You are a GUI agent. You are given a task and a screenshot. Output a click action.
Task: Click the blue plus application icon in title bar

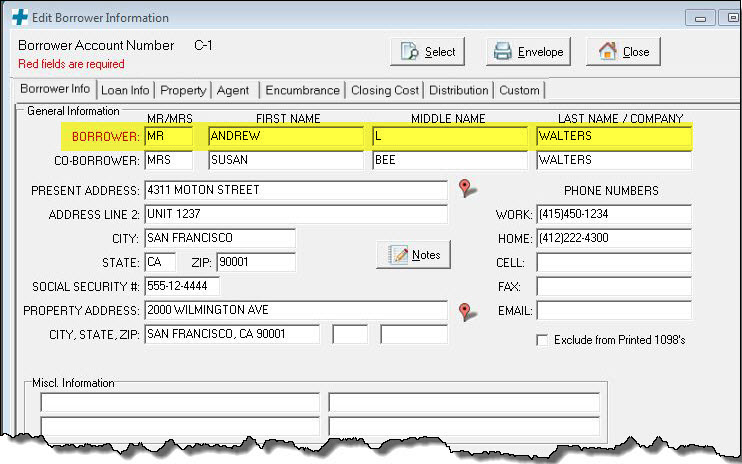click(19, 17)
